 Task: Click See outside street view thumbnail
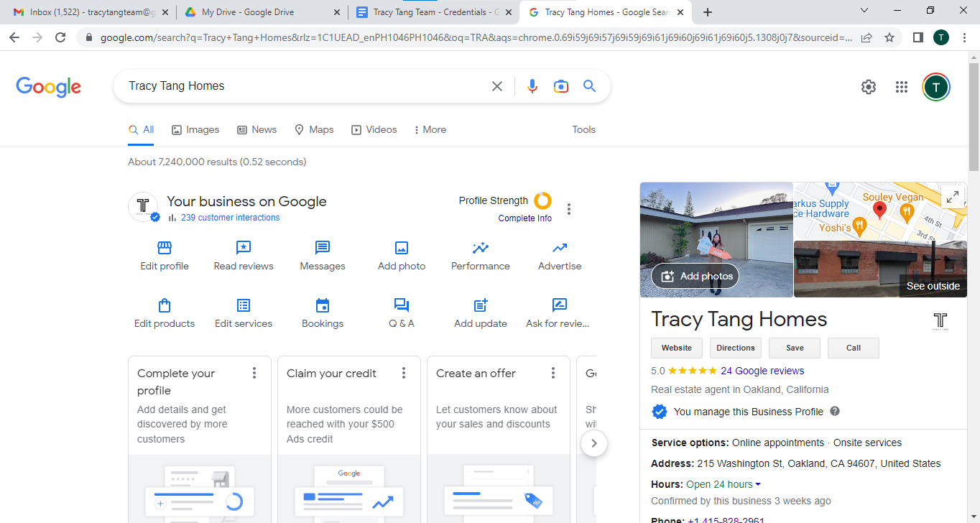click(x=881, y=269)
